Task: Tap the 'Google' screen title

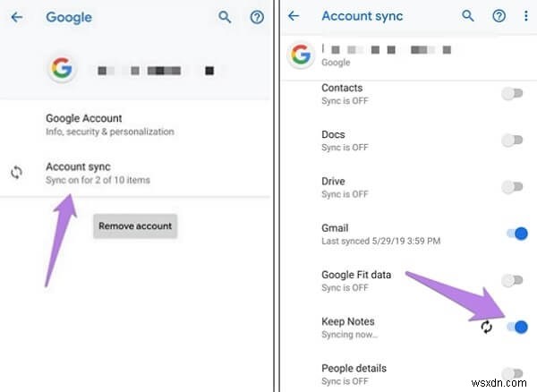Action: (69, 17)
